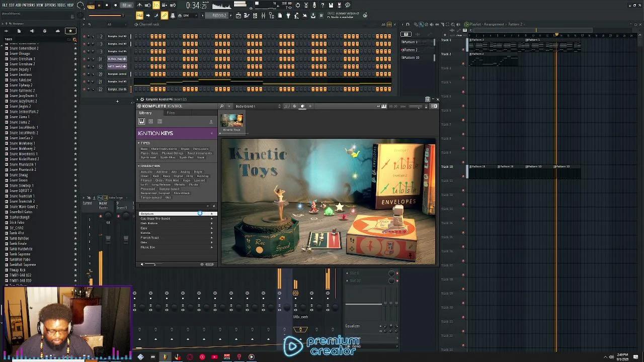
Task: Select the Acoustic character tag
Action: pos(147,172)
